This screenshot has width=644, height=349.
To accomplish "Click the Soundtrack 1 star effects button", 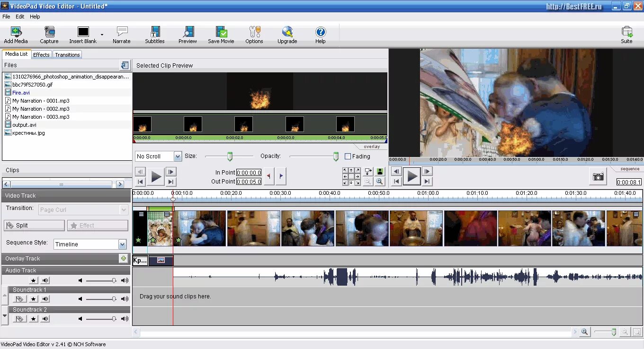I will [x=33, y=299].
